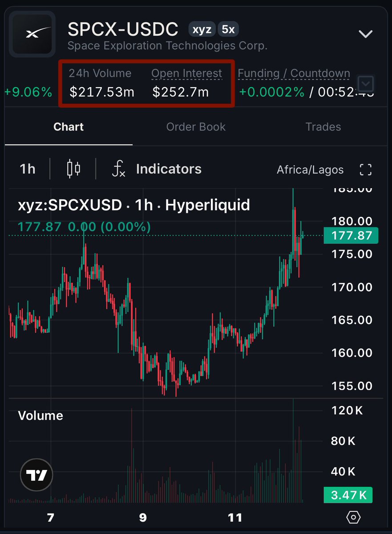Click the 5x leverage badge
Image resolution: width=392 pixels, height=534 pixels.
(228, 30)
